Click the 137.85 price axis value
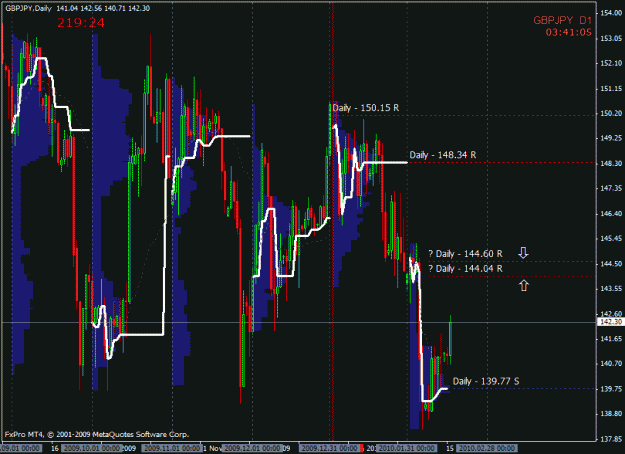 [x=611, y=439]
